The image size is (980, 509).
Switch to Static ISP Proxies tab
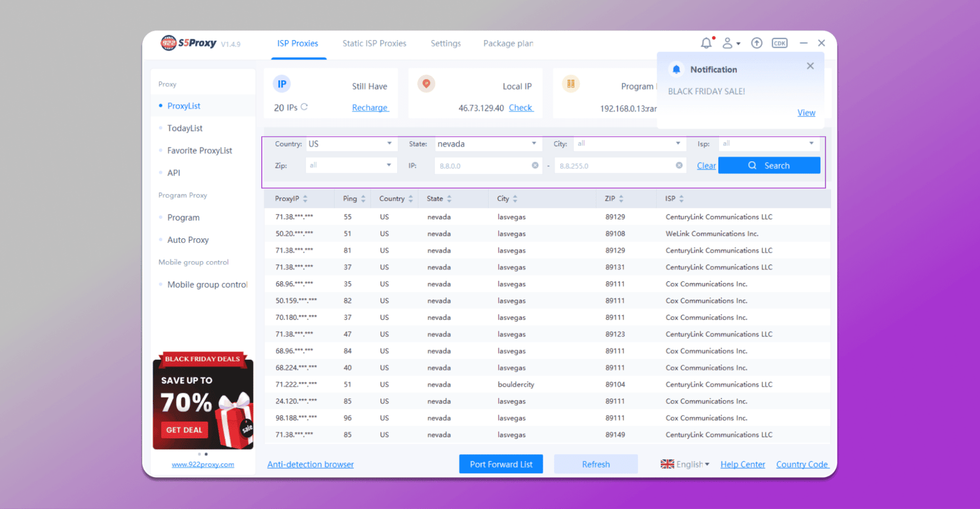pyautogui.click(x=374, y=43)
